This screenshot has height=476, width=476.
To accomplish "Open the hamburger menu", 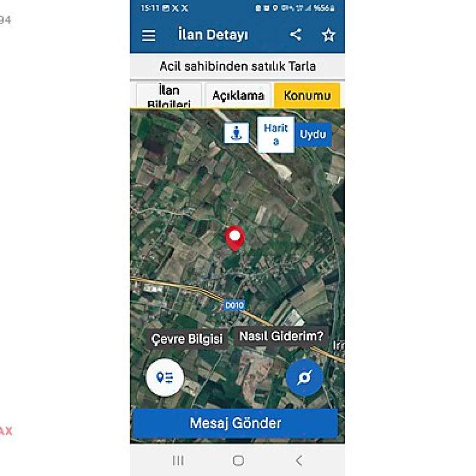I will pyautogui.click(x=149, y=35).
